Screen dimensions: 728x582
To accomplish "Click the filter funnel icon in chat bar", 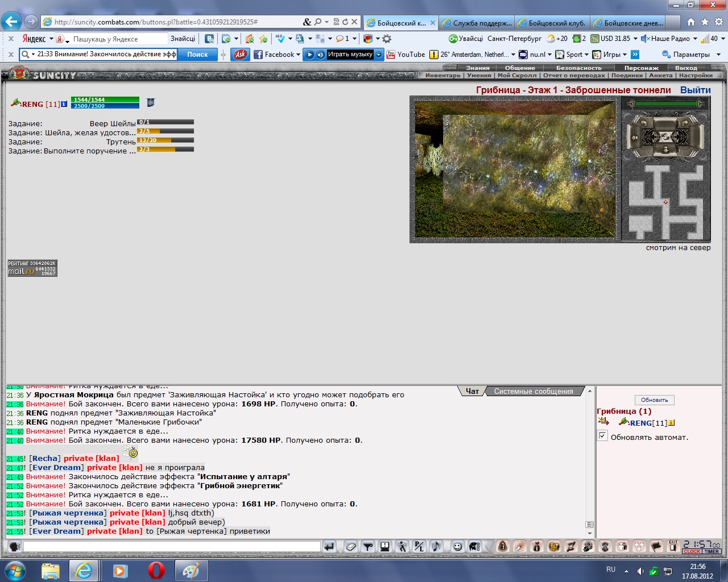I will [x=368, y=547].
